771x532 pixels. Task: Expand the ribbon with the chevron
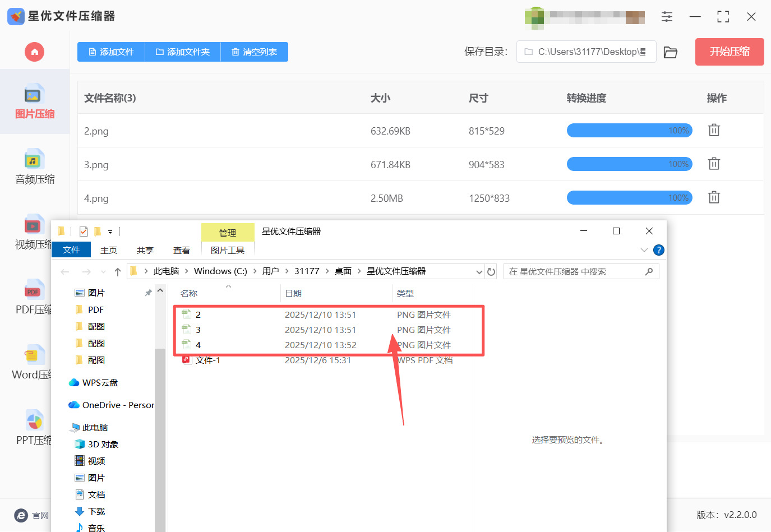pos(644,250)
